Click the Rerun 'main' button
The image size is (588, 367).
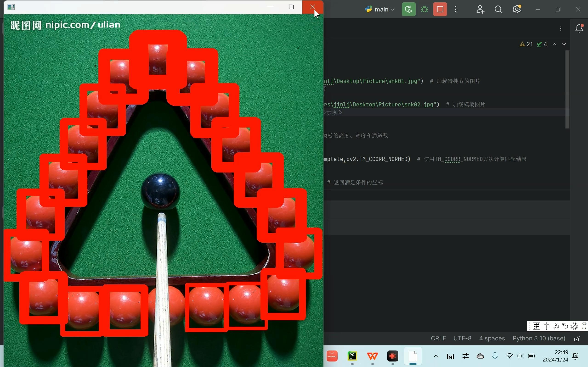(x=408, y=9)
